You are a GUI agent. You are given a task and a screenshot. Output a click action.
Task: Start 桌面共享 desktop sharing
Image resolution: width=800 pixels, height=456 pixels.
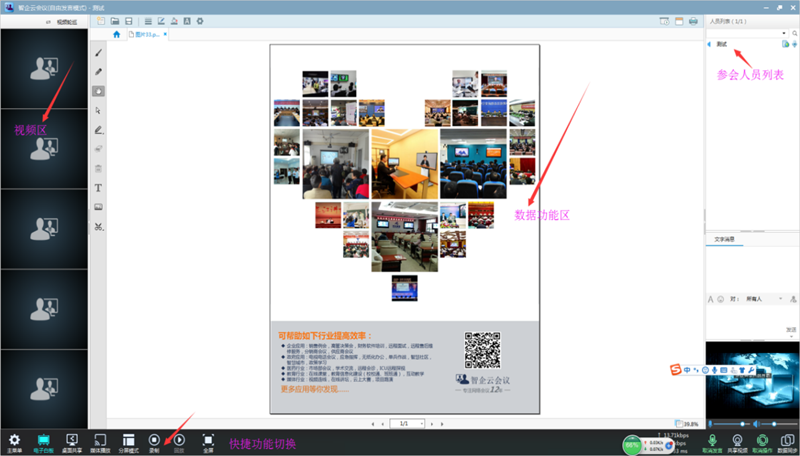[72, 442]
